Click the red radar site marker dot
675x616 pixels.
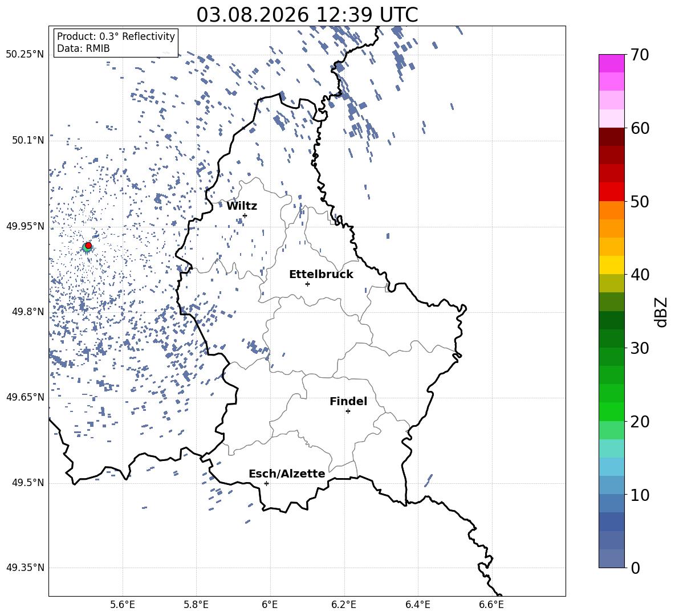click(x=88, y=245)
